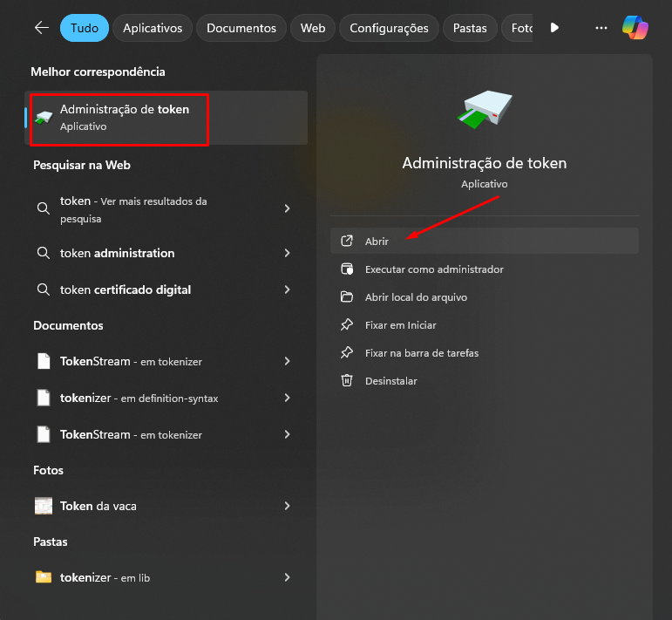Image resolution: width=672 pixels, height=620 pixels.
Task: Click the play arrow to show more filters
Action: pyautogui.click(x=554, y=28)
